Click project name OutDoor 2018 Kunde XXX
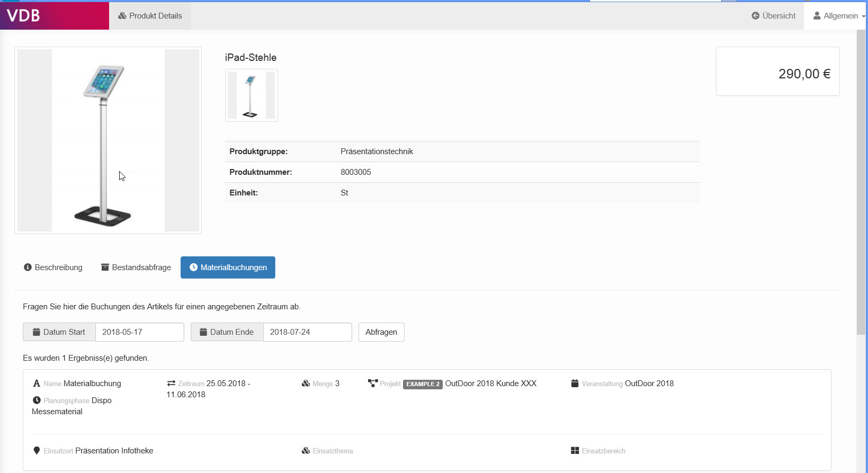Screen dimensions: 868x473 click(491, 383)
